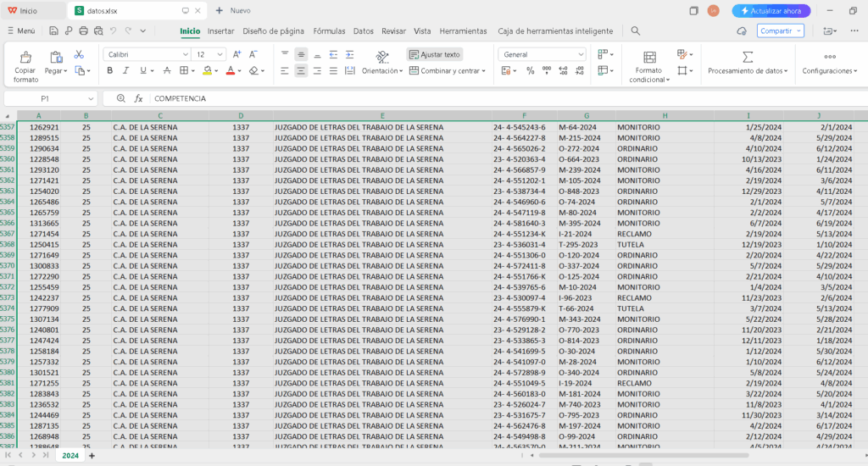Open the Formato condicional dropdown

649,66
